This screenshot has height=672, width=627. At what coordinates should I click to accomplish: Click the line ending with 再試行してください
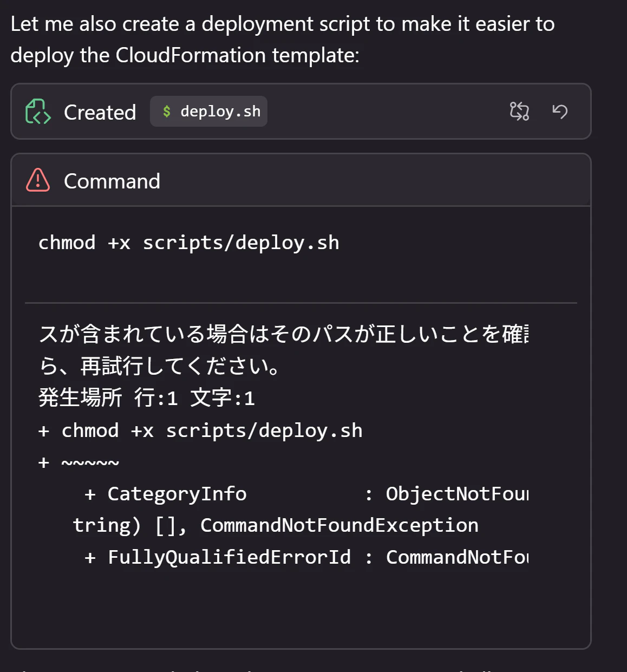coord(160,366)
